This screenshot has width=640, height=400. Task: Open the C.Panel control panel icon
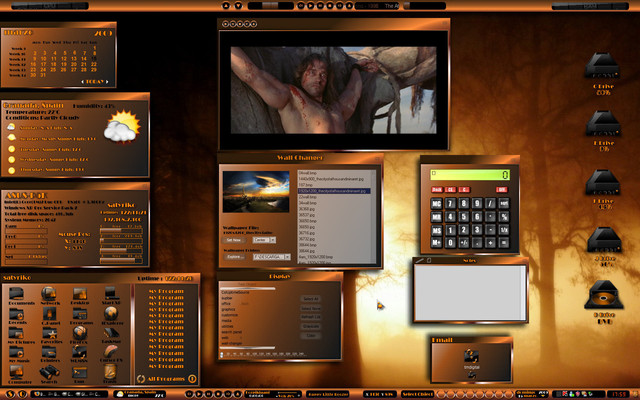pos(49,313)
